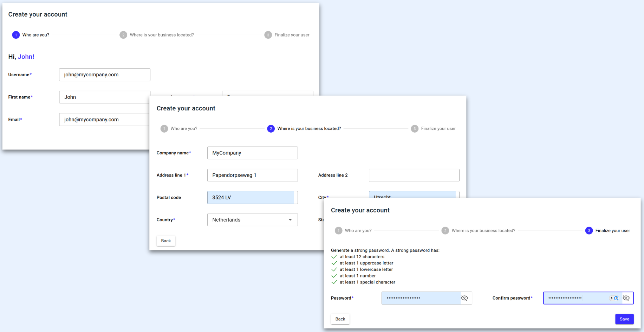
Task: Click the Save button
Action: [624, 319]
